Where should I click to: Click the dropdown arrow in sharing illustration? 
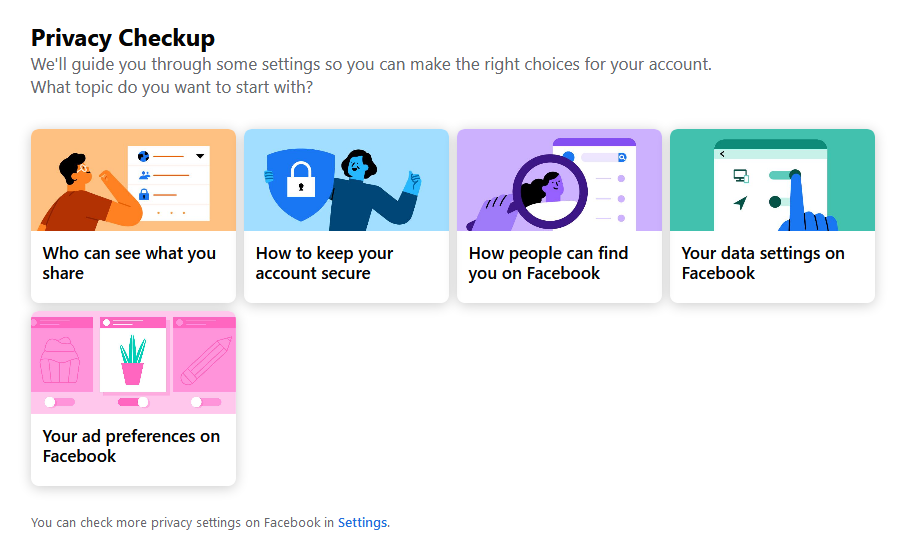click(200, 156)
